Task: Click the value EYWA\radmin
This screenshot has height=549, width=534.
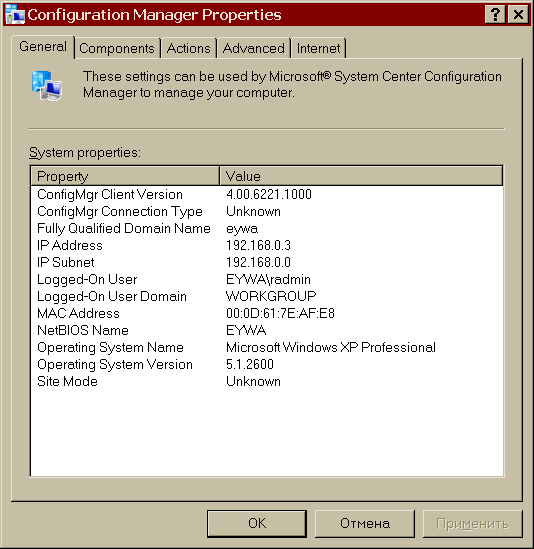Action: pos(268,279)
